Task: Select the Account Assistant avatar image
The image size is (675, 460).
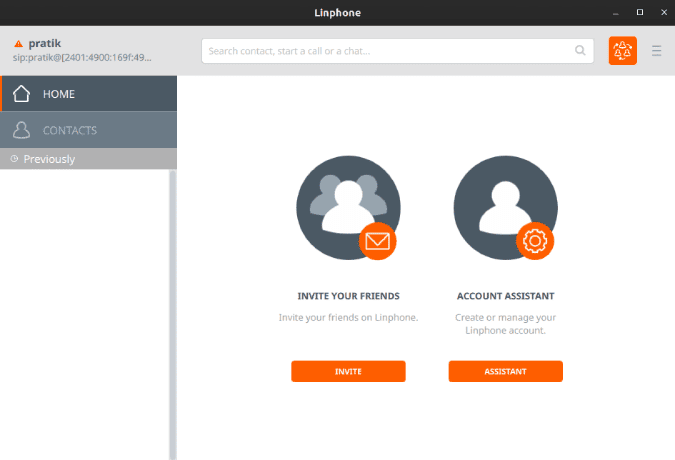Action: pyautogui.click(x=503, y=205)
